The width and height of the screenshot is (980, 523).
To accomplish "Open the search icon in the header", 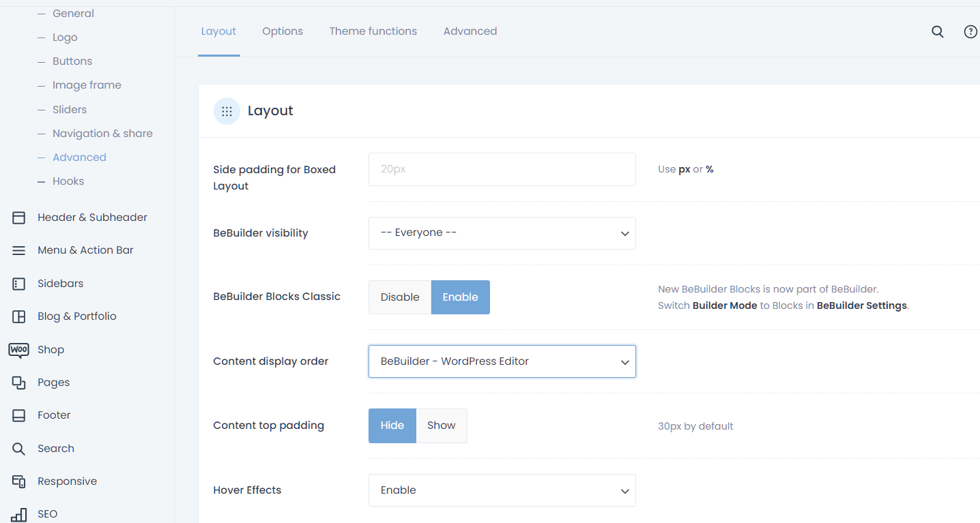I will click(938, 31).
